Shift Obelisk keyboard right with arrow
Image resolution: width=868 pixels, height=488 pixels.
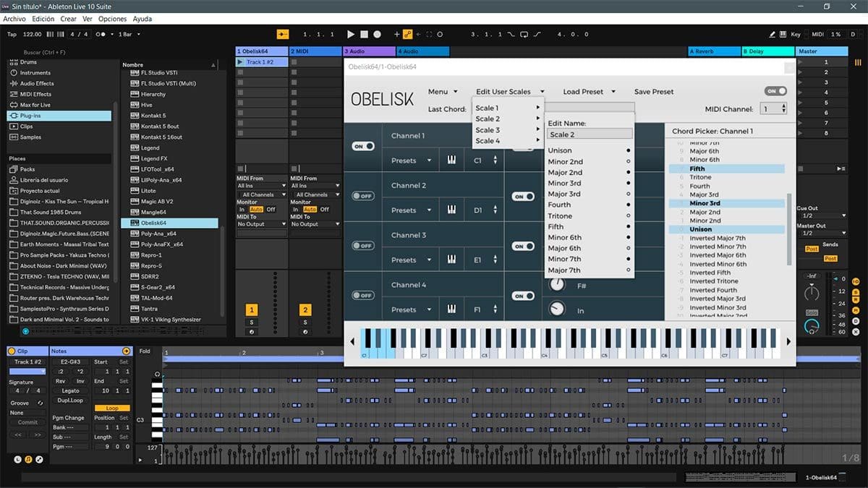(788, 342)
